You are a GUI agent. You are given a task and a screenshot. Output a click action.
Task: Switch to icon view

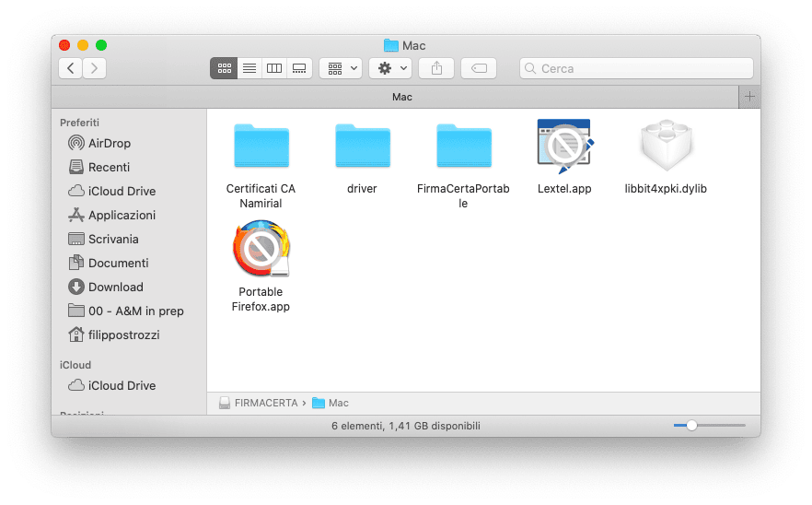coord(224,68)
